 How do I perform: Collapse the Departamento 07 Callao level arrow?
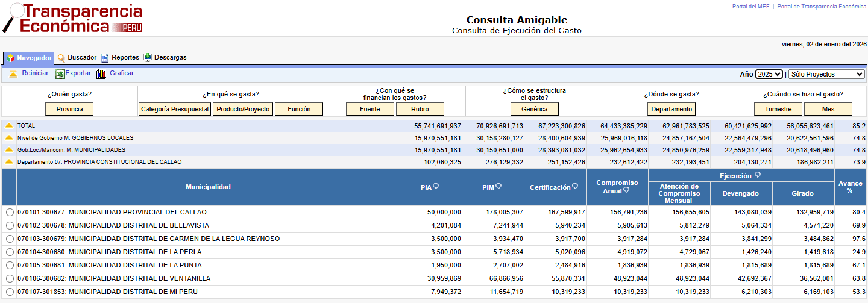pyautogui.click(x=9, y=162)
